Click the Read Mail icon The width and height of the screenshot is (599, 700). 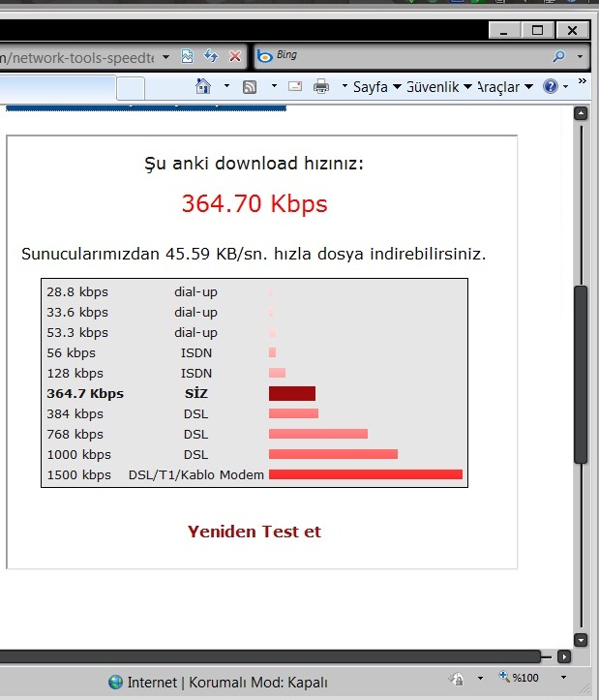click(x=295, y=87)
